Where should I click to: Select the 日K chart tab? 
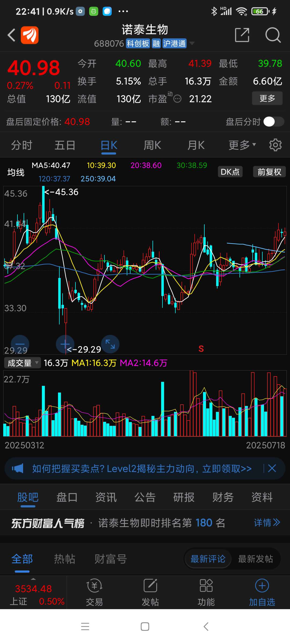(109, 145)
